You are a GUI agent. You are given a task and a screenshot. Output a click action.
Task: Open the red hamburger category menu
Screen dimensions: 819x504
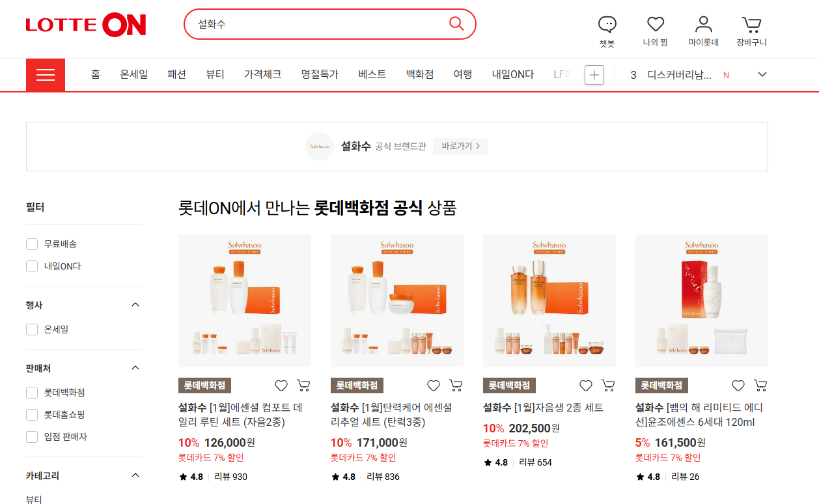46,75
